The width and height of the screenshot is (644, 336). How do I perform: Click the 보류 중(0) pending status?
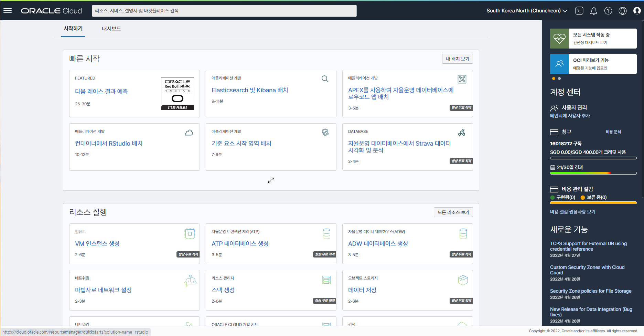[x=594, y=198]
